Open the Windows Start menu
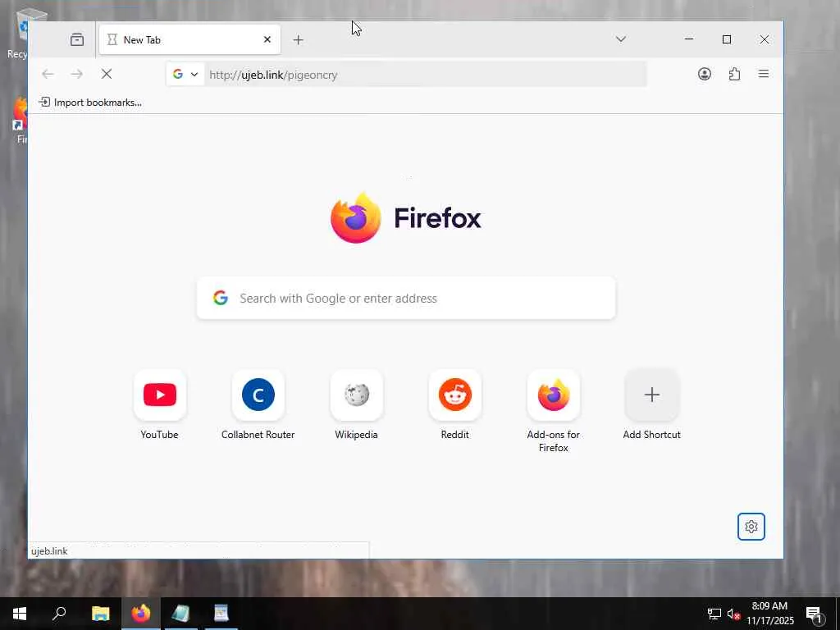The width and height of the screenshot is (840, 630). (20, 614)
